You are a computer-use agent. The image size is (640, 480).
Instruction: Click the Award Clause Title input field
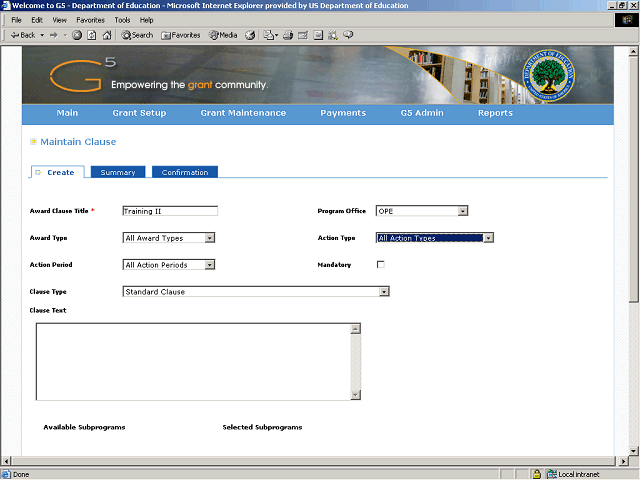pos(170,211)
